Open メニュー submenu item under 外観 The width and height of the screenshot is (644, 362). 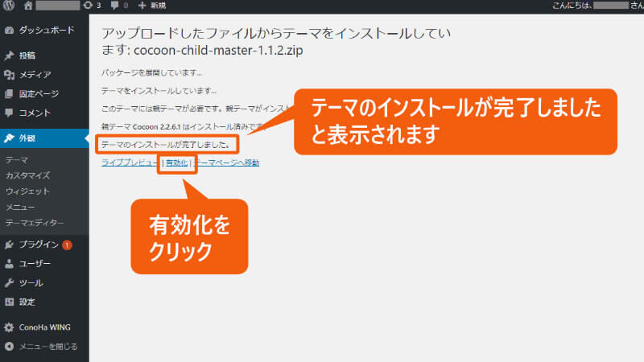click(x=20, y=207)
